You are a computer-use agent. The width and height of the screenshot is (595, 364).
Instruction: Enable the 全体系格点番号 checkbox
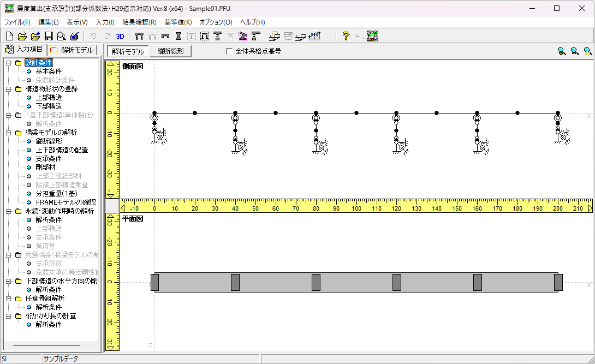[229, 51]
